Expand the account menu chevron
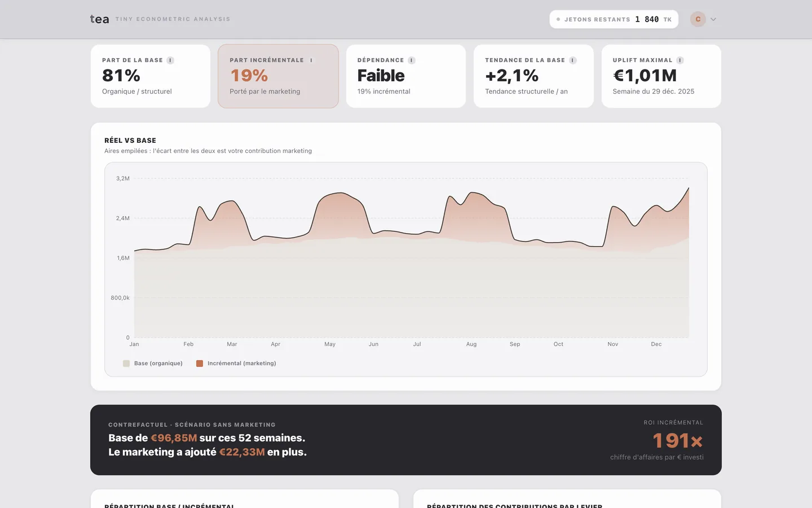This screenshot has width=812, height=508. click(x=713, y=19)
